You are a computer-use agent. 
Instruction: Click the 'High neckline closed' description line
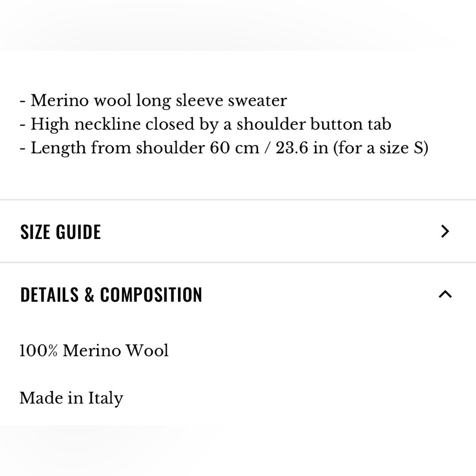[x=206, y=124]
